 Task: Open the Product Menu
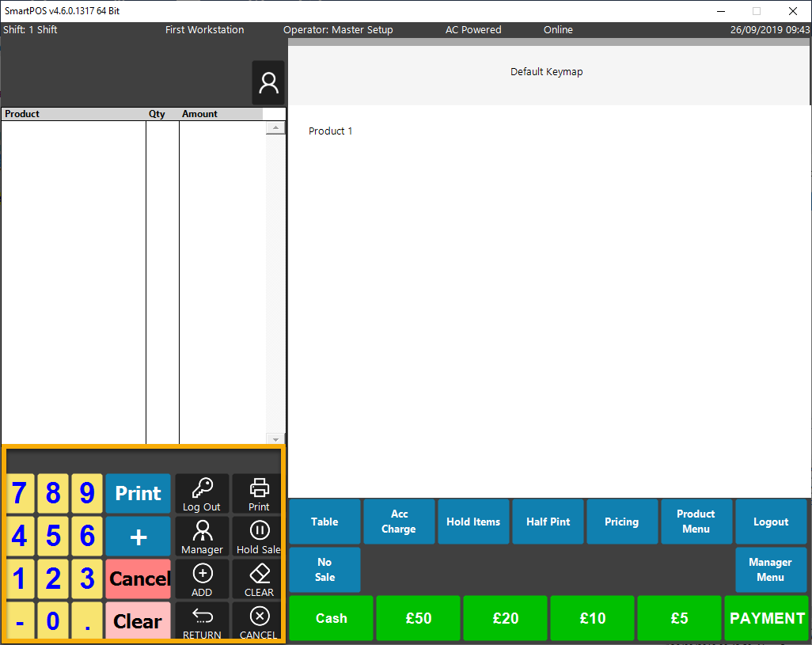[696, 522]
